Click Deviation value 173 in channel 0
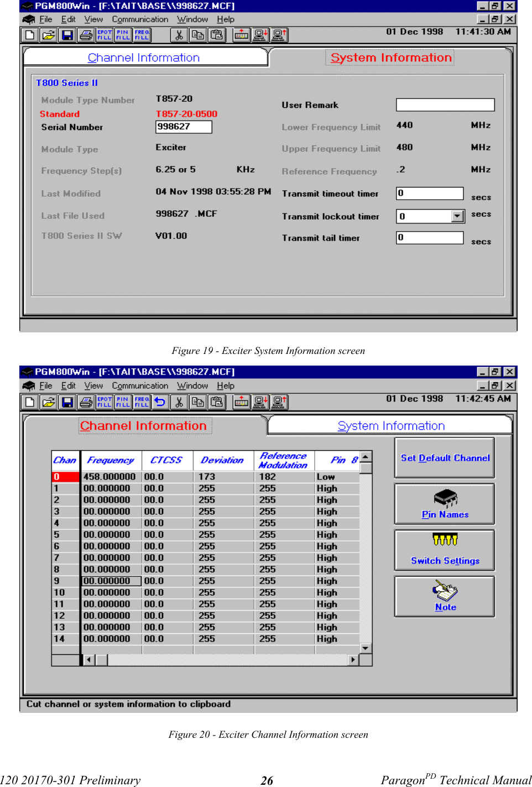The width and height of the screenshot is (532, 787). [223, 477]
